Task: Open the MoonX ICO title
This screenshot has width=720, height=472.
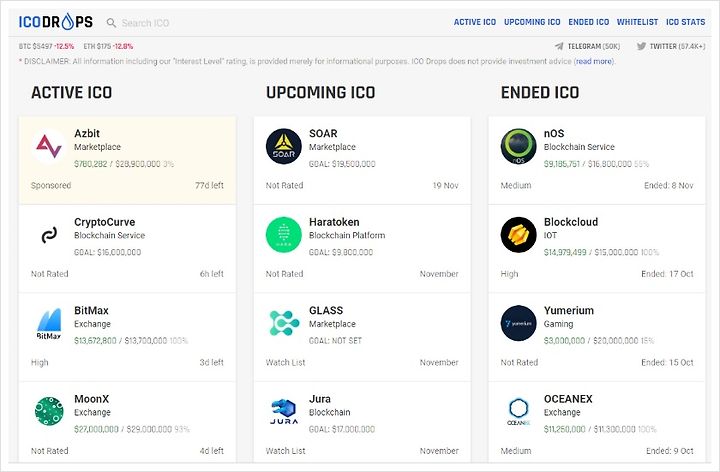Action: tap(92, 399)
